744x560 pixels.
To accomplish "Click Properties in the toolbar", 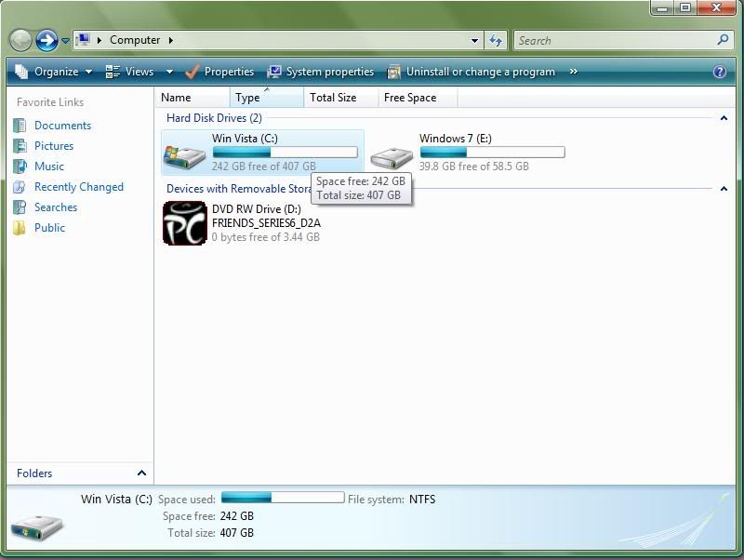I will click(x=219, y=72).
